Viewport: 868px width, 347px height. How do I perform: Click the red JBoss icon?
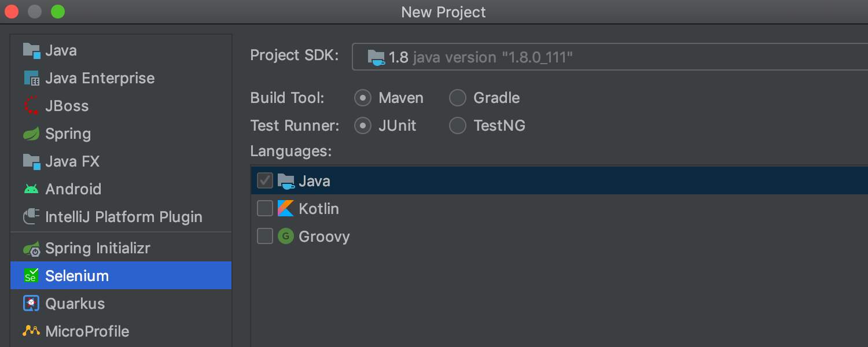click(31, 106)
